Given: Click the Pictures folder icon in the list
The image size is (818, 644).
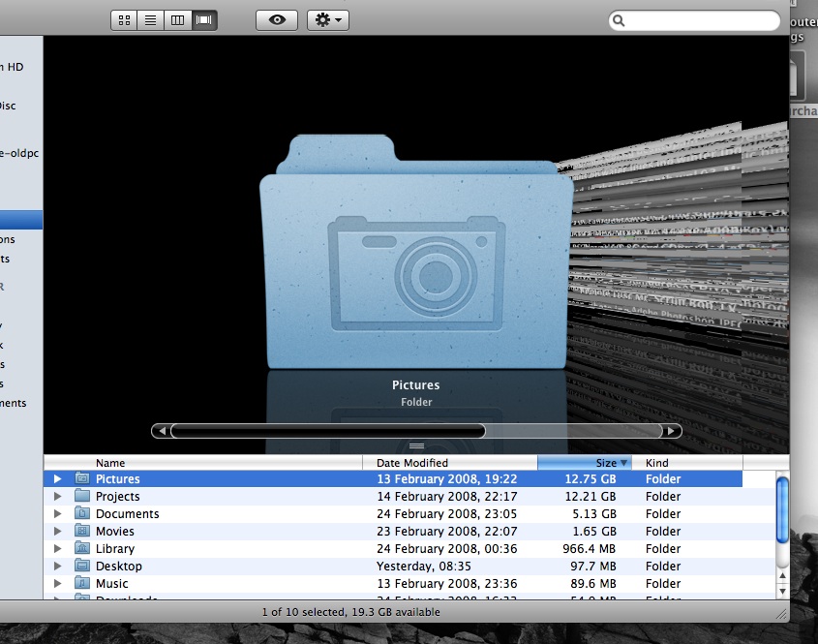Looking at the screenshot, I should 82,478.
